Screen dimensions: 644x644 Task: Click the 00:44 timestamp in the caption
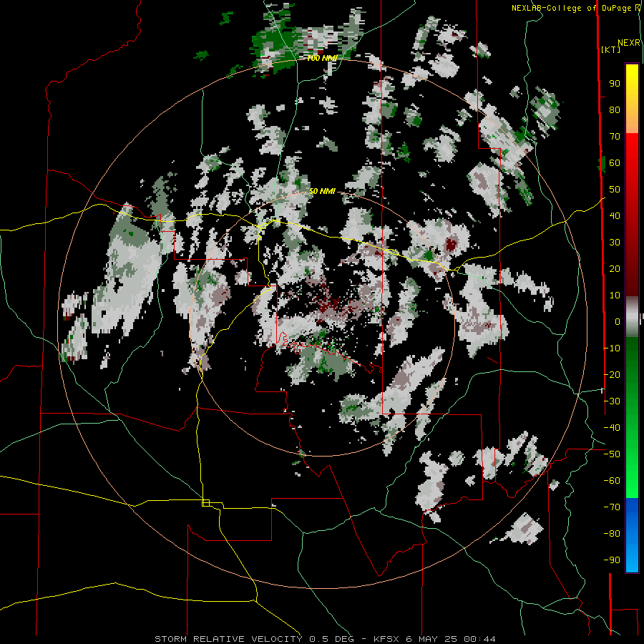[479, 639]
